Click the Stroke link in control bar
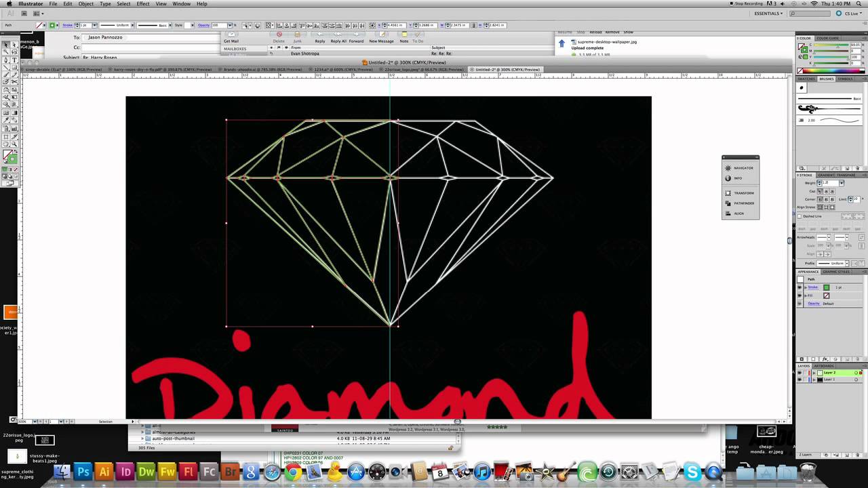Image resolution: width=868 pixels, height=488 pixels. point(68,25)
